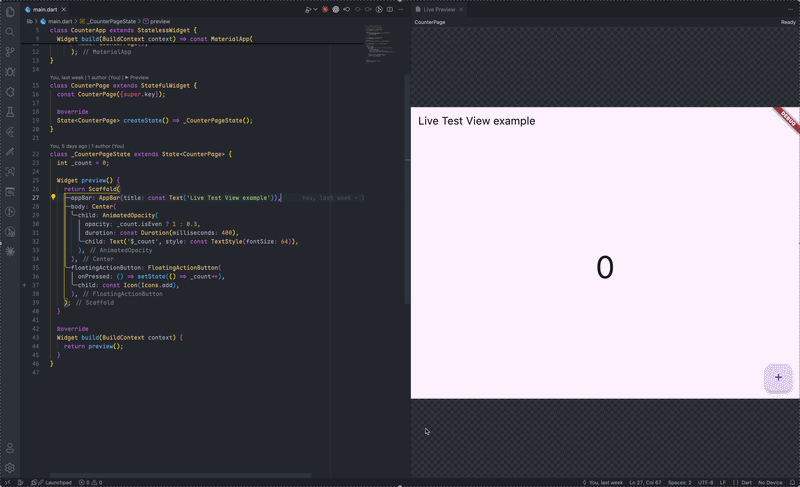
Task: Click the split editor icon in editor toolbar
Action: (390, 9)
